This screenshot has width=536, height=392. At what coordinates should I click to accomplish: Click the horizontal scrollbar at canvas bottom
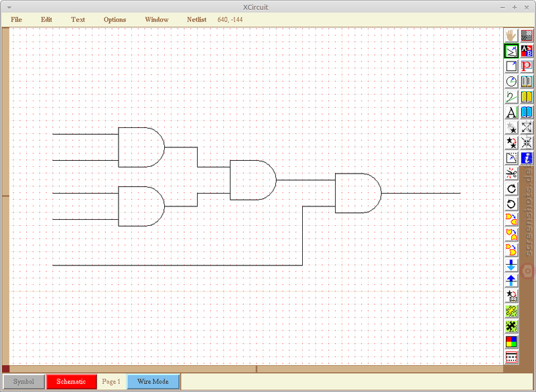(x=257, y=369)
